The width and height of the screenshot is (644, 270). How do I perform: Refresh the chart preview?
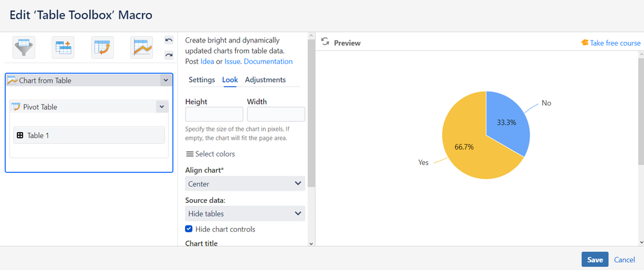tap(325, 42)
